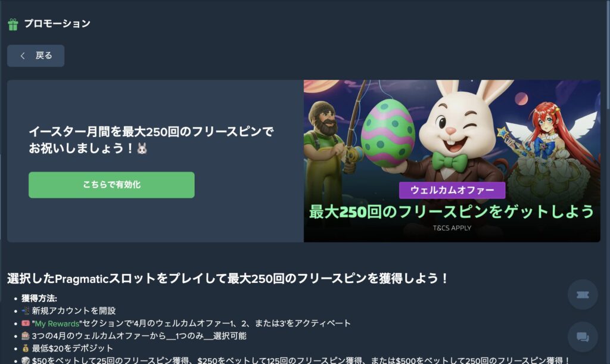Click the purple ウェルカムオファー badge
Screen dimensions: 610x364
[452, 190]
